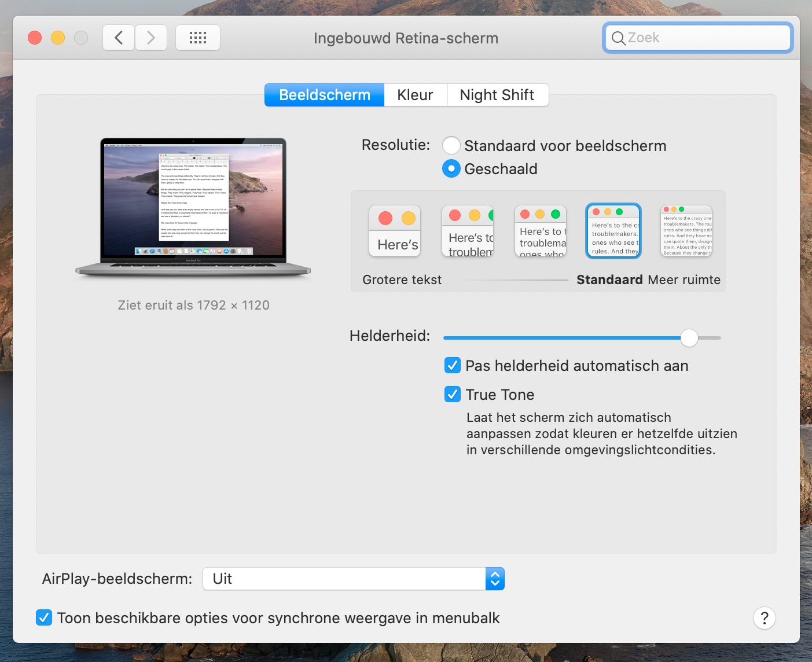Show all preferences using the grid icon
This screenshot has height=662, width=812.
pos(198,38)
